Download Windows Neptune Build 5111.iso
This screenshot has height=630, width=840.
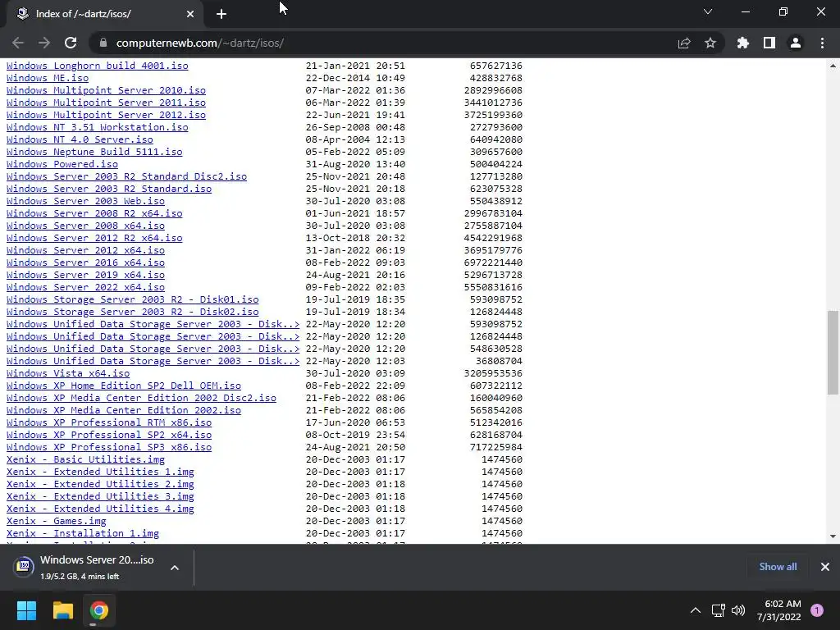click(x=94, y=152)
